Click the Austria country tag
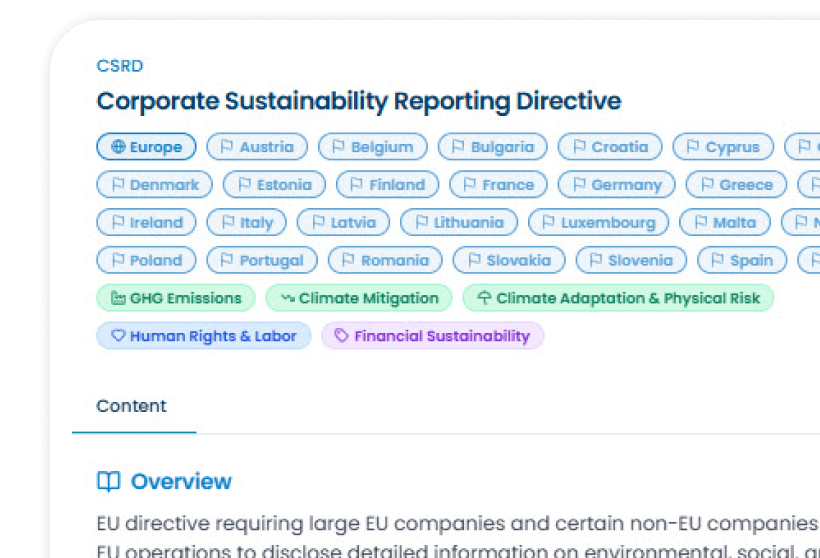 tap(257, 147)
